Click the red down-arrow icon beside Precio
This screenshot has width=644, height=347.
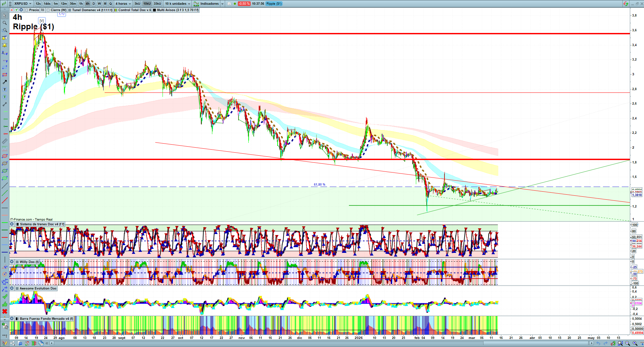(12, 10)
